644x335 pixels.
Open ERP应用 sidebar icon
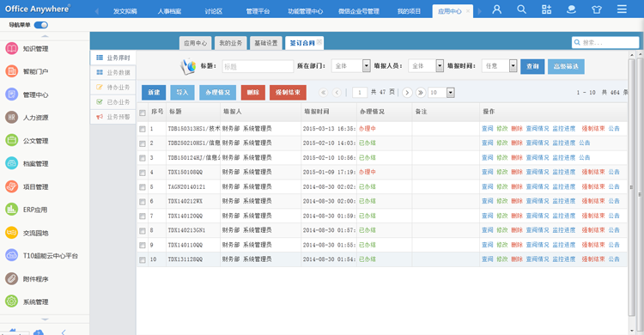point(11,210)
